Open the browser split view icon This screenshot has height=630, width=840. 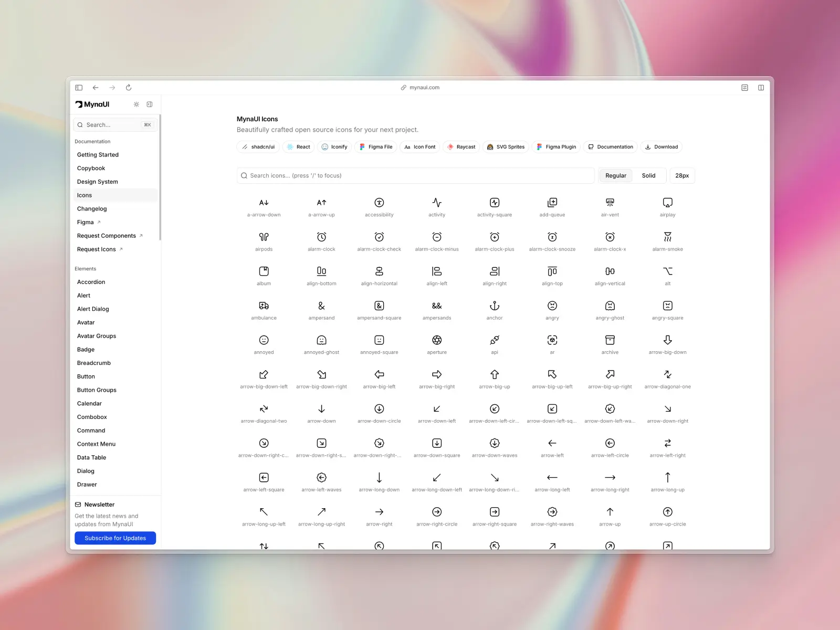pos(761,88)
